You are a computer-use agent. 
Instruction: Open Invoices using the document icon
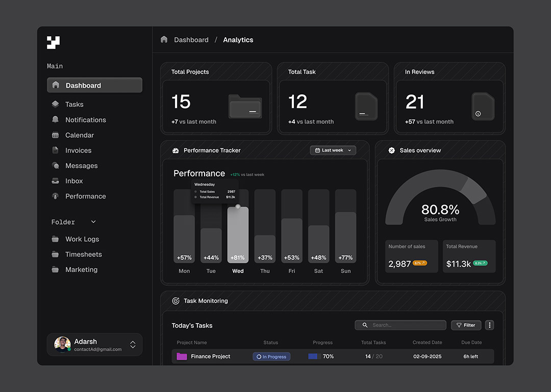pyautogui.click(x=56, y=150)
